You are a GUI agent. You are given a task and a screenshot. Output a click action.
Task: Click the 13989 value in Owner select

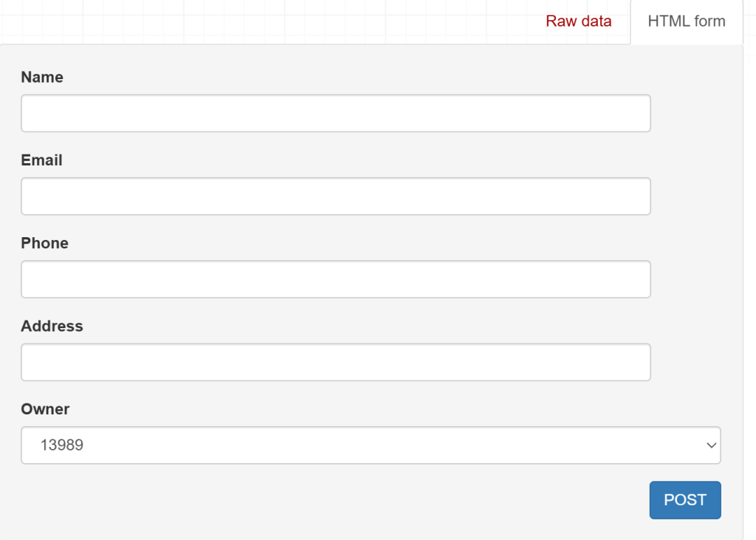point(62,445)
